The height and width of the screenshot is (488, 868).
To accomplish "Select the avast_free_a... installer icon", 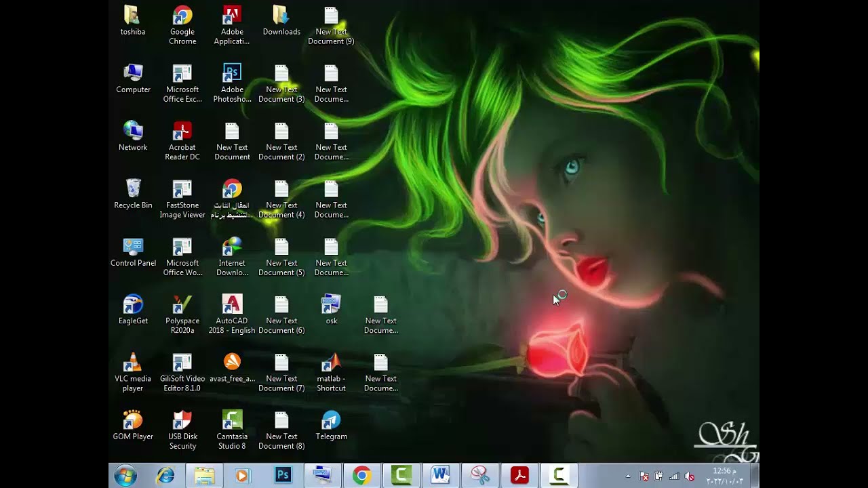I will (232, 367).
